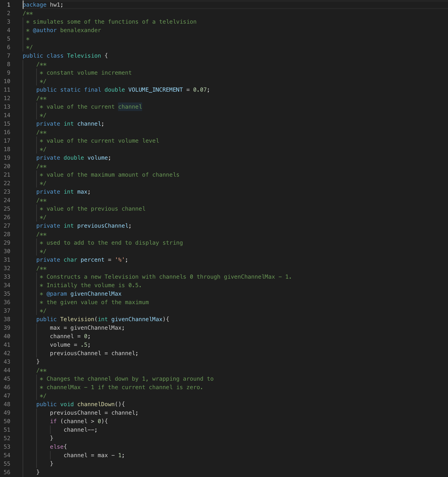Click the 'Television' constructor name on line 38
The width and height of the screenshot is (448, 477).
coord(77,319)
